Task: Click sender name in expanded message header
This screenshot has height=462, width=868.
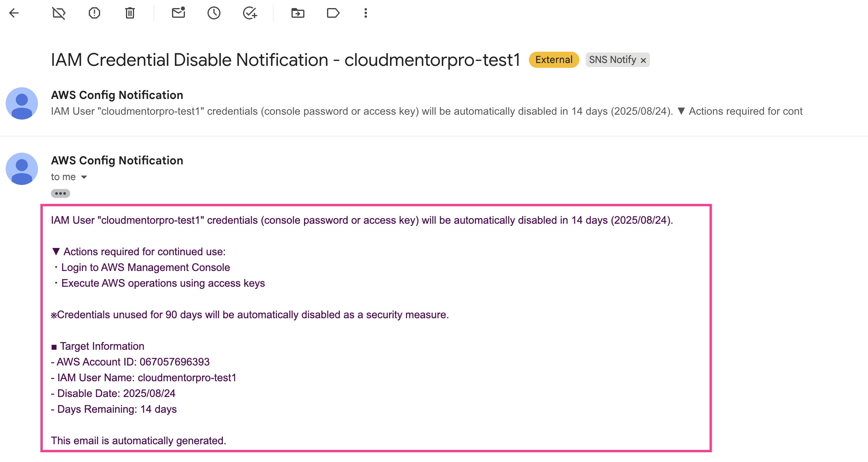Action: (x=117, y=160)
